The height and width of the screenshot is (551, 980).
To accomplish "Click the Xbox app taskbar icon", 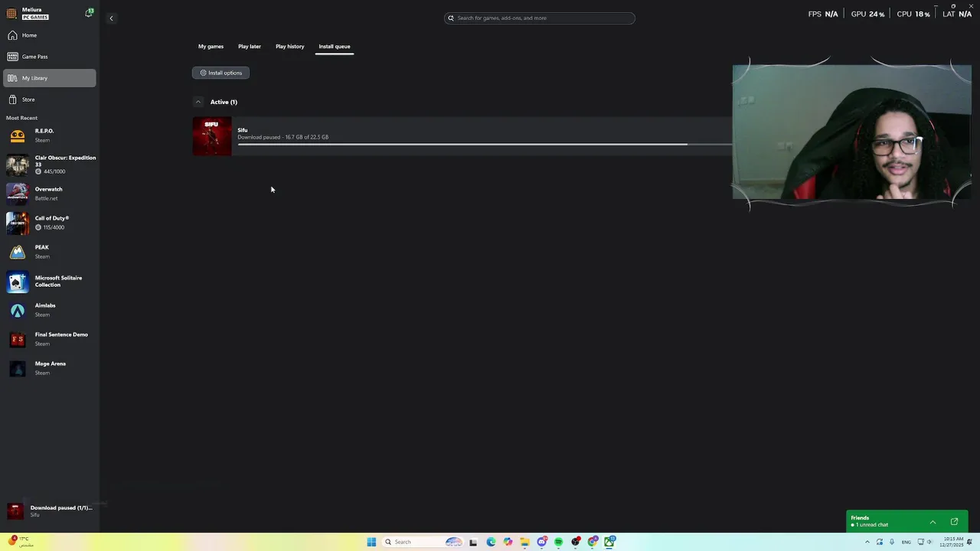I will click(610, 542).
